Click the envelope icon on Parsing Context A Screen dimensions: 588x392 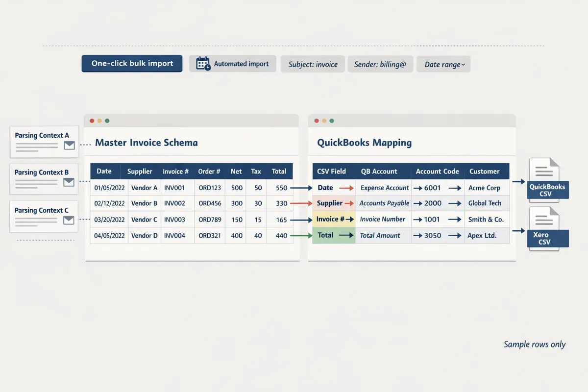pyautogui.click(x=69, y=145)
